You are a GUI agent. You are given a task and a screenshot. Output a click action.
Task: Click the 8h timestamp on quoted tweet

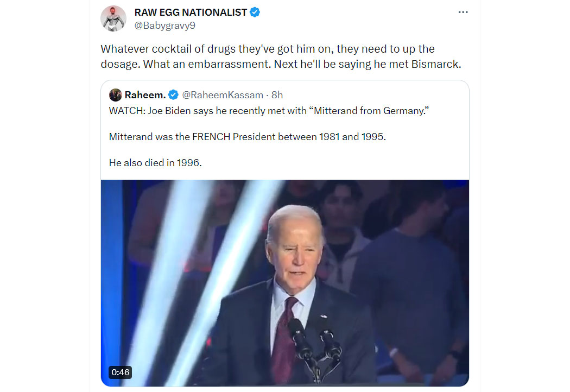point(277,95)
